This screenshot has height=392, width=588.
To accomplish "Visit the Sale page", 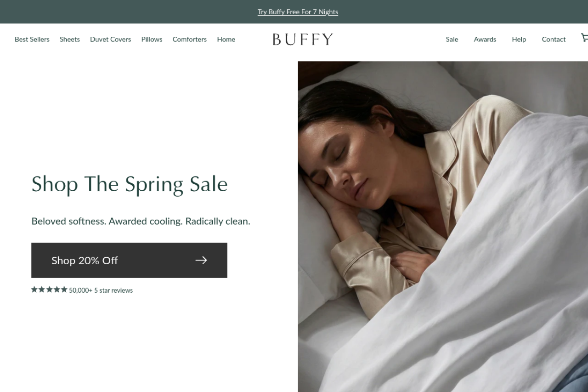I will point(452,40).
